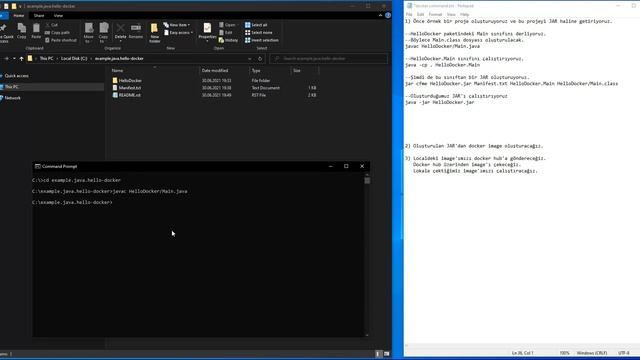Open the Notepad View menu
640x360 pixels.
(x=451, y=15)
